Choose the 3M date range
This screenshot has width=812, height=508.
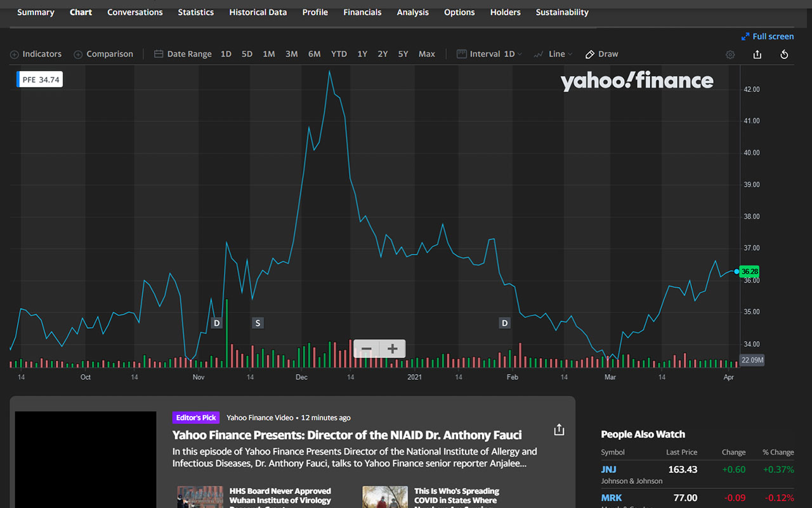pyautogui.click(x=292, y=54)
